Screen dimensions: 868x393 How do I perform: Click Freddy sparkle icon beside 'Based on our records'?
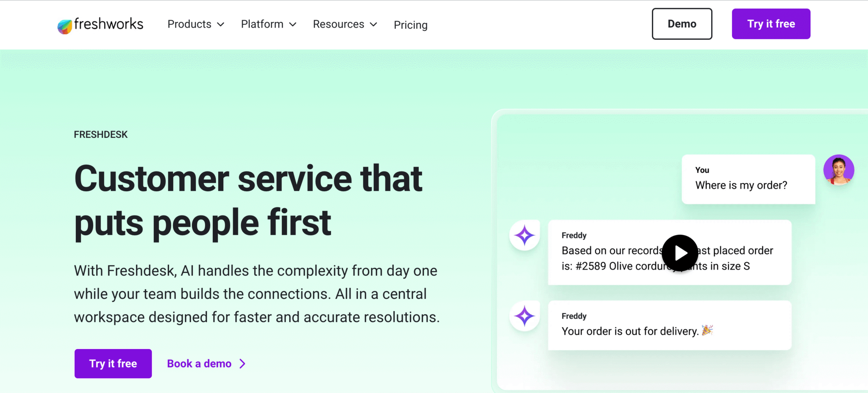click(525, 235)
